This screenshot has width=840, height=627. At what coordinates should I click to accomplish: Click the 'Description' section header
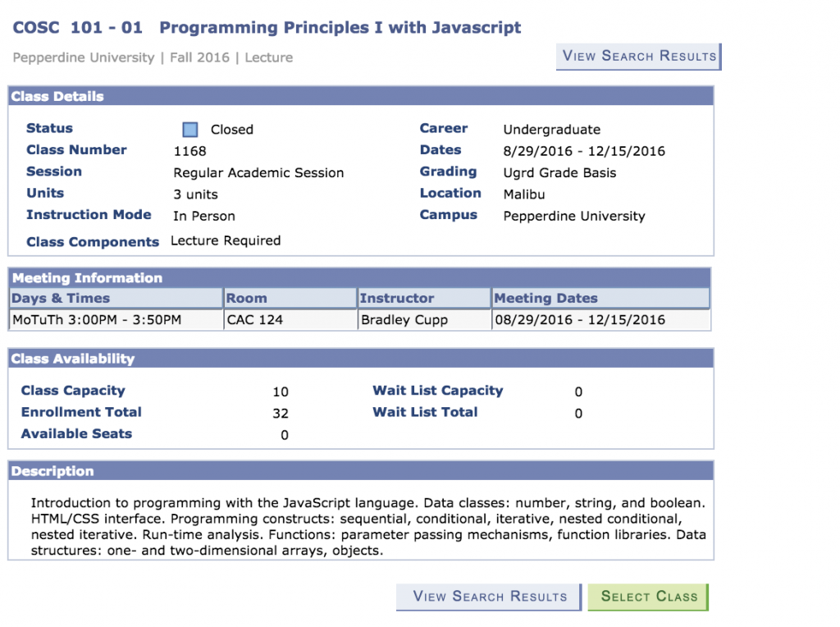click(361, 471)
